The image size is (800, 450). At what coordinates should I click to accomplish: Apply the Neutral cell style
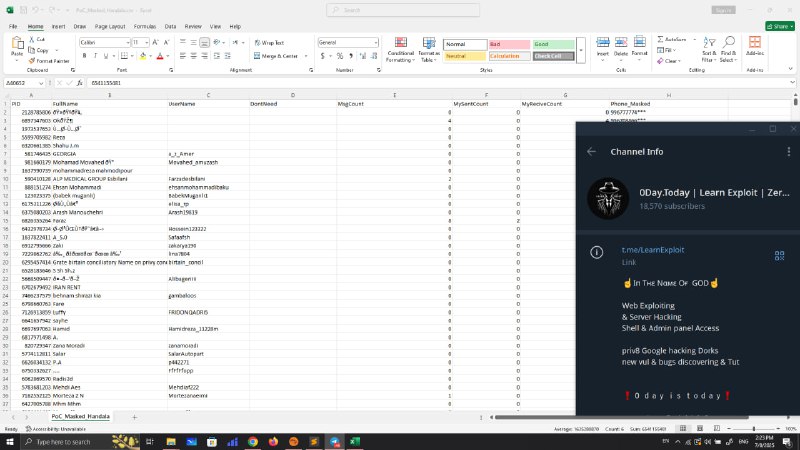465,56
